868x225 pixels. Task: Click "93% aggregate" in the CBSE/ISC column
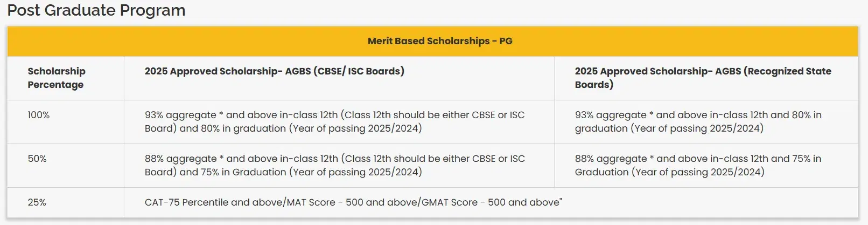pyautogui.click(x=180, y=115)
